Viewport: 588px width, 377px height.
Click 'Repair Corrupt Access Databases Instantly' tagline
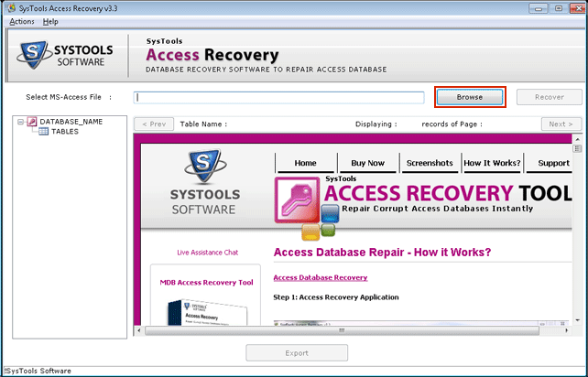(x=437, y=209)
